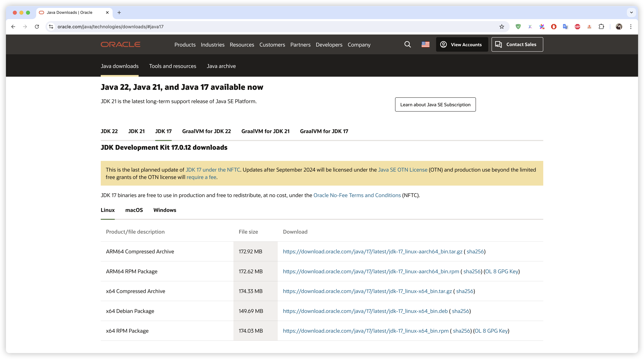Open the US flag country selector

pos(425,44)
